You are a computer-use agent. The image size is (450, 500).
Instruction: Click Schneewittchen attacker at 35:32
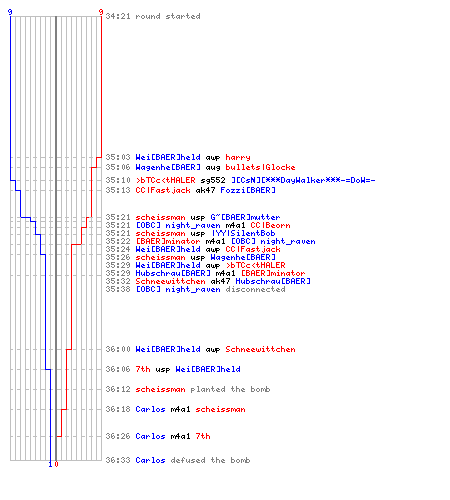(x=170, y=281)
